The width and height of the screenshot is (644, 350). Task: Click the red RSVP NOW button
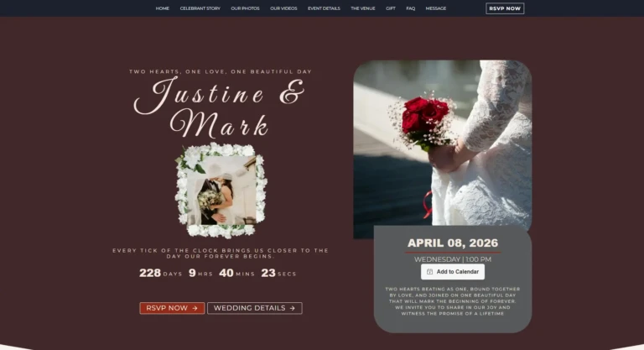click(x=172, y=308)
